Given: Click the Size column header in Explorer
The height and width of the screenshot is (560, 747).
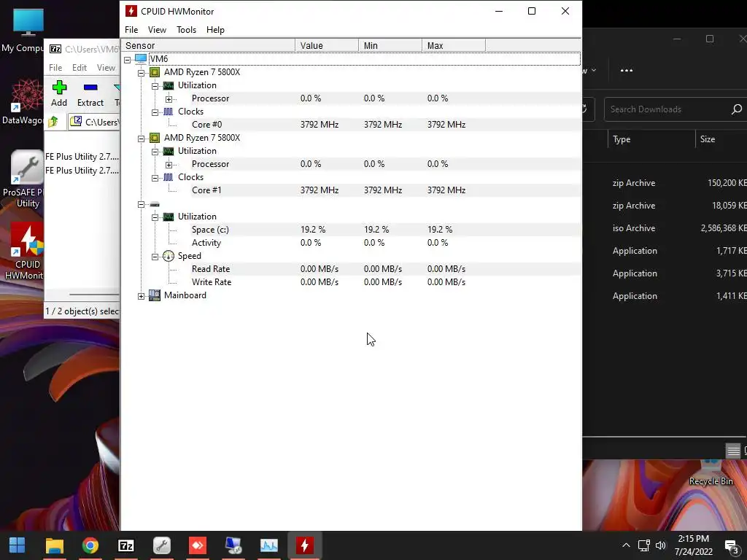Looking at the screenshot, I should point(721,139).
